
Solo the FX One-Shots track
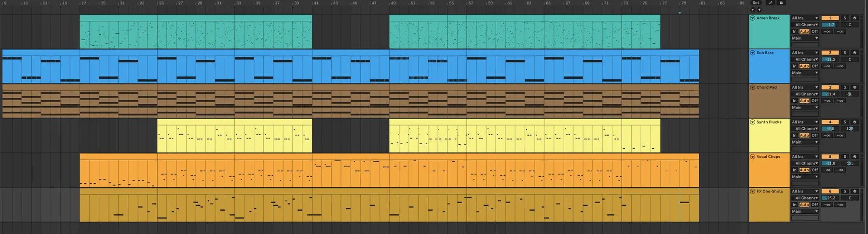(845, 191)
